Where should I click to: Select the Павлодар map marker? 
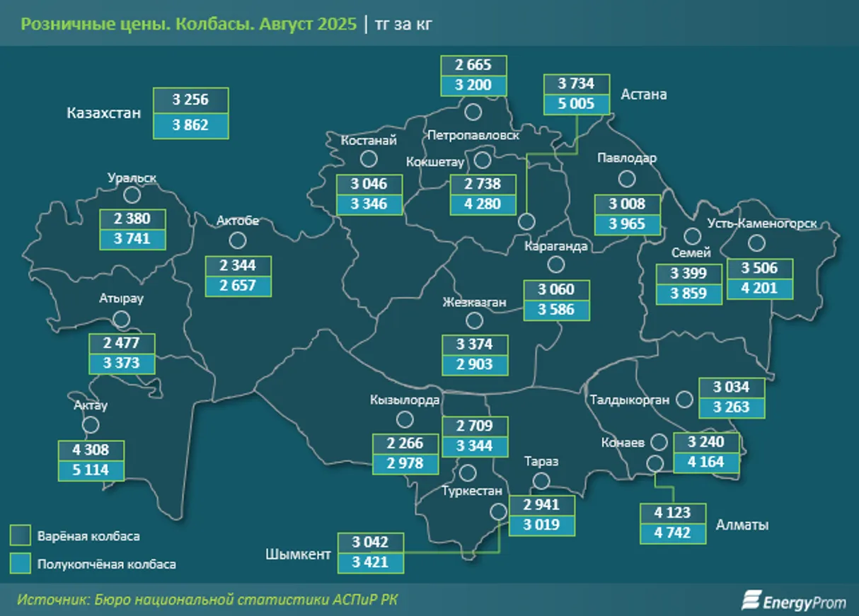(x=626, y=178)
